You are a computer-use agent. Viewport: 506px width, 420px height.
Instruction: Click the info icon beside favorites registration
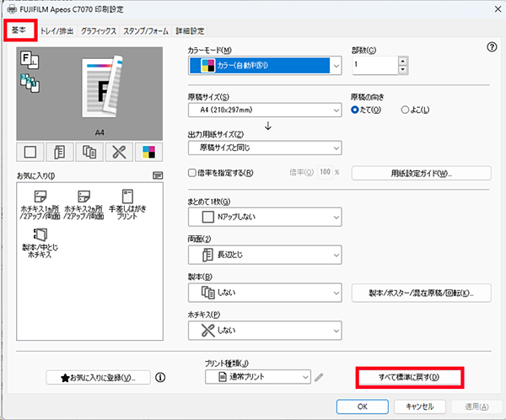(x=160, y=377)
